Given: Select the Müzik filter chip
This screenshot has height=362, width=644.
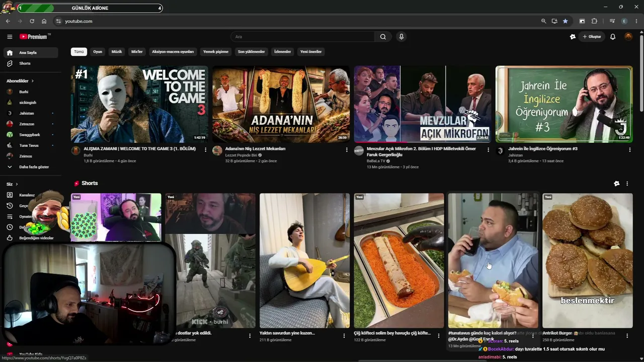Looking at the screenshot, I should point(117,51).
